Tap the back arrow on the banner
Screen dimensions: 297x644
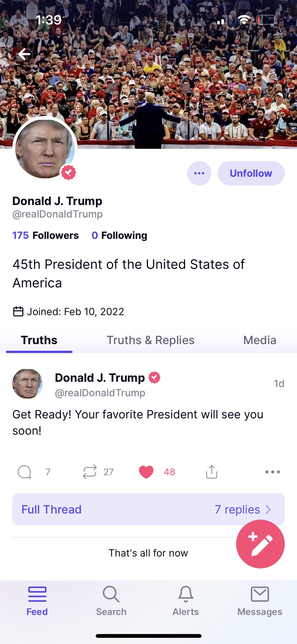point(24,54)
